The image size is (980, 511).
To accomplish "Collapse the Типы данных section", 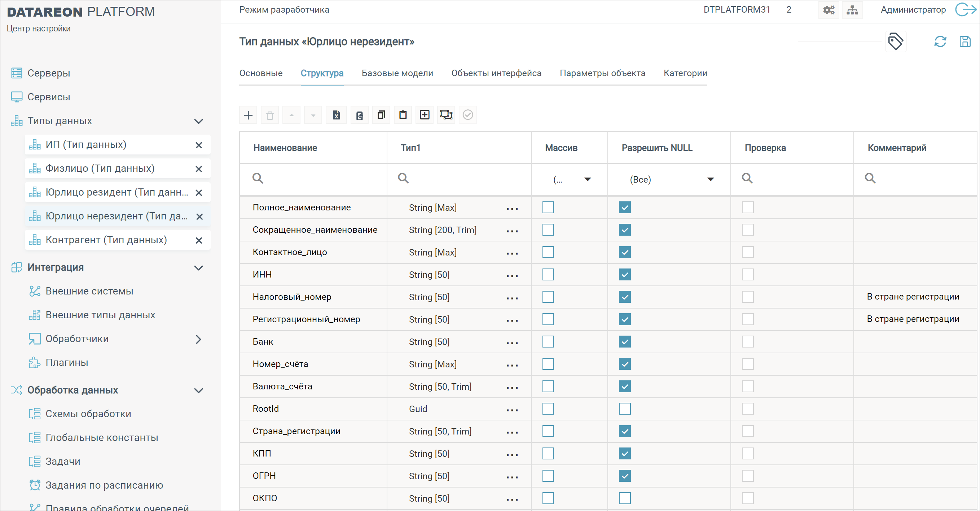I will click(x=198, y=121).
